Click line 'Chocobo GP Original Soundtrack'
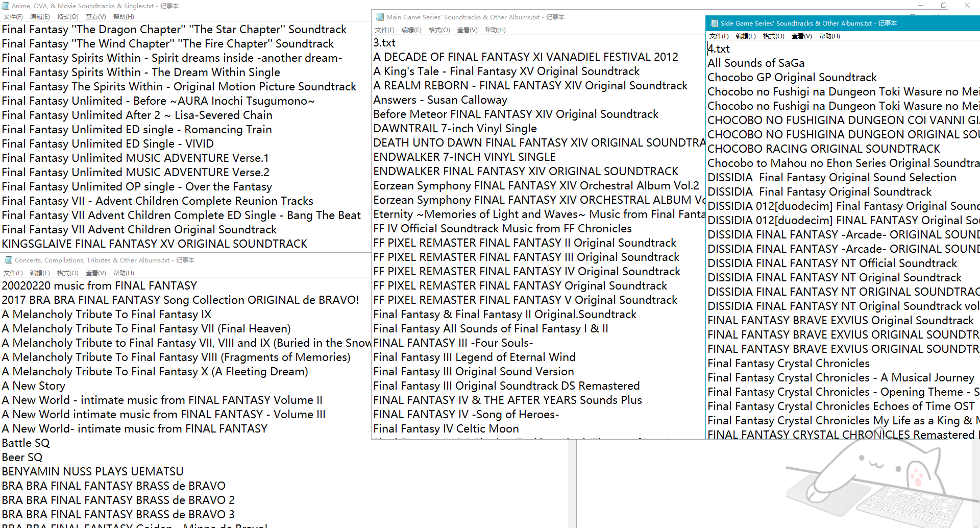 tap(792, 78)
